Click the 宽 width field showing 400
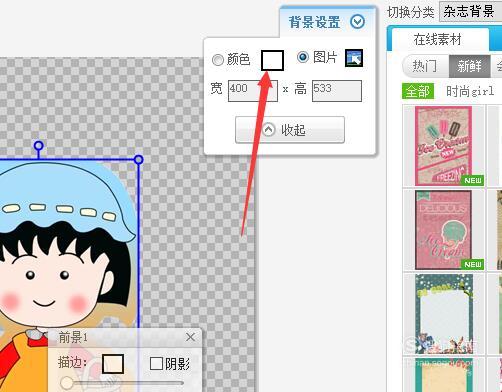 [253, 91]
